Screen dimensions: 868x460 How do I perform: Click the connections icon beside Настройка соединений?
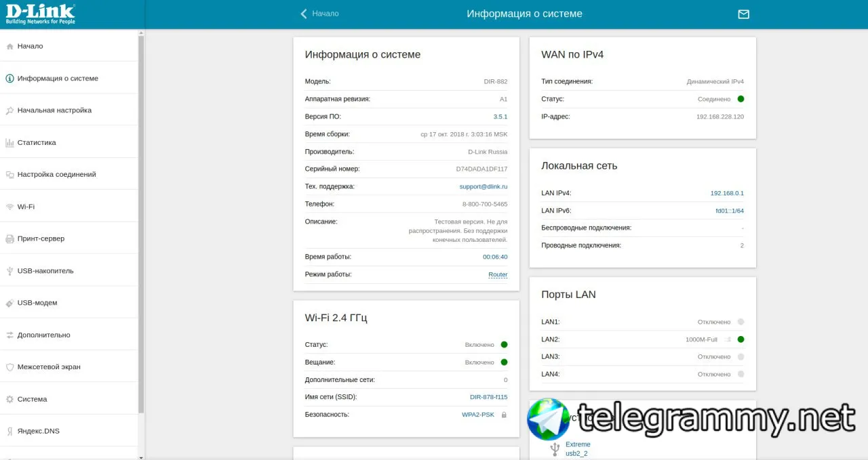(9, 175)
